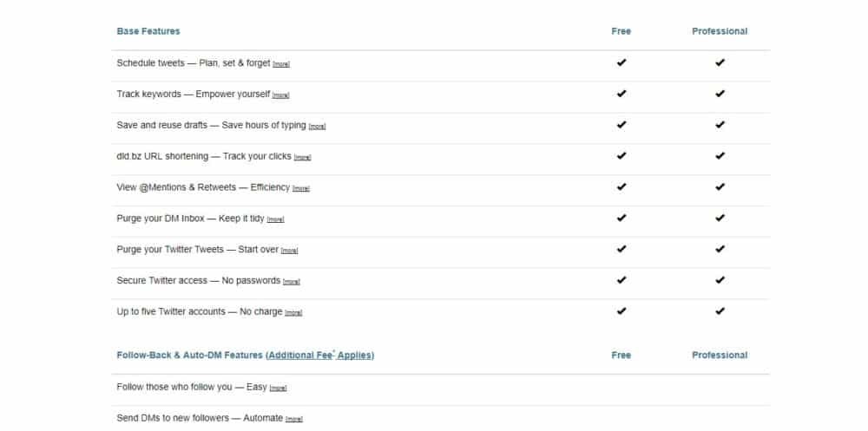The height and width of the screenshot is (431, 868).
Task: Click Free checkmark for Save and reuse drafts
Action: point(621,125)
